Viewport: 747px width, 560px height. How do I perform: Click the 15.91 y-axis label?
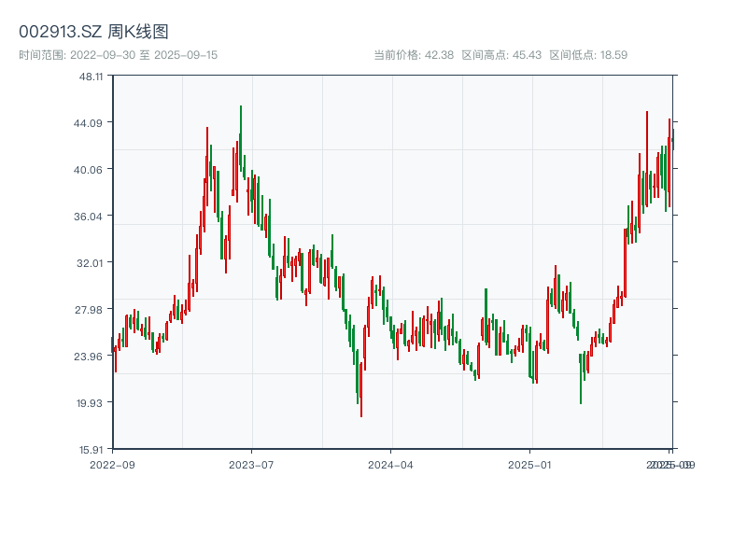[x=91, y=450]
